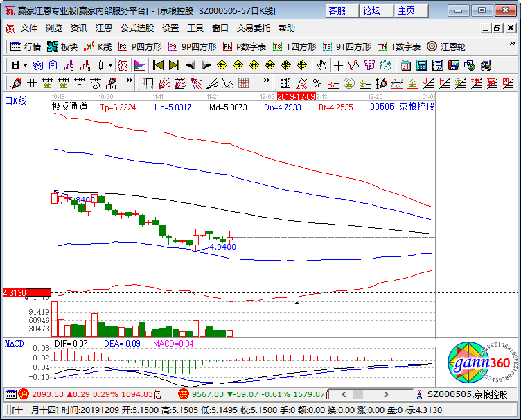Toggle the blue knot indicator button
This screenshot has width=521, height=420.
(38, 65)
